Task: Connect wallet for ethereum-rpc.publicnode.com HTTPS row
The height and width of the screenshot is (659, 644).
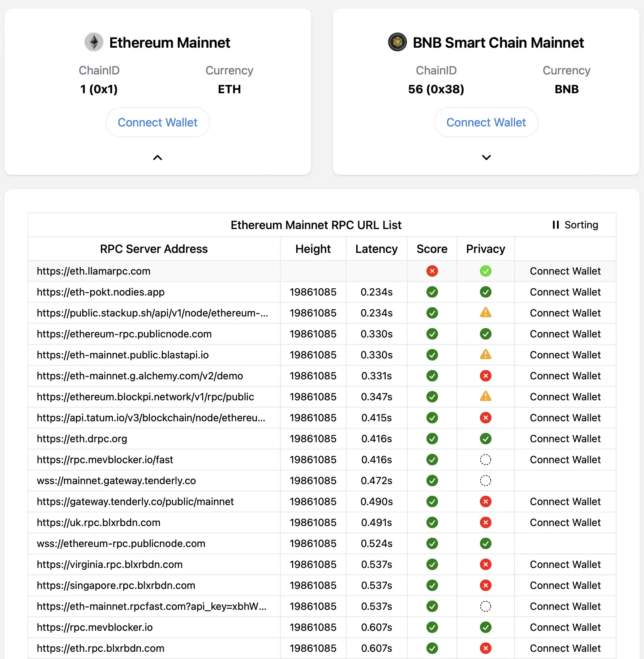Action: pos(565,334)
